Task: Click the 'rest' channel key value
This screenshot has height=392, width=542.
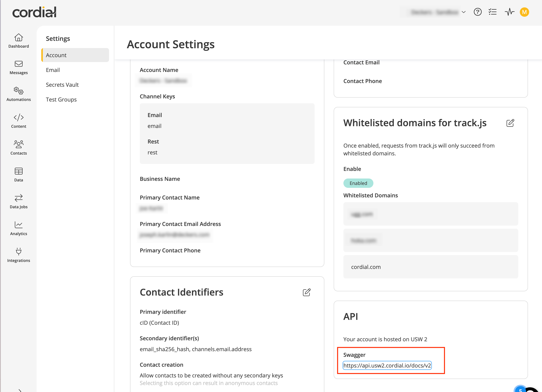Action: [x=152, y=153]
